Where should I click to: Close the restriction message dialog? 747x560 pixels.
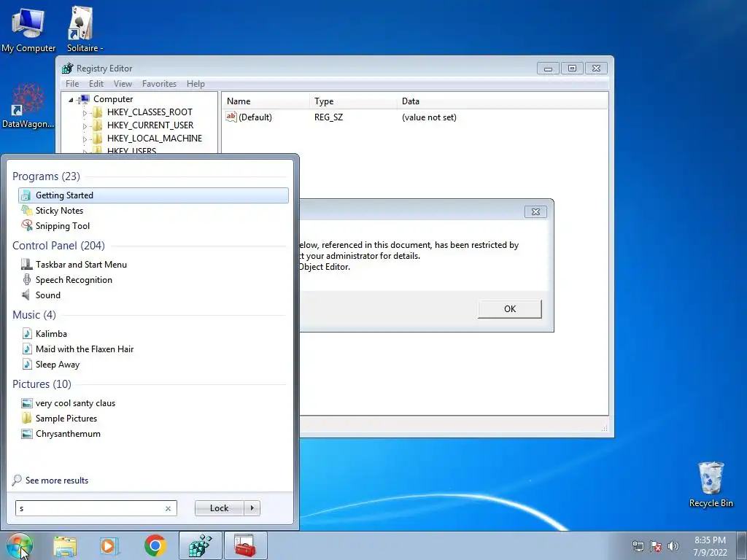(535, 212)
